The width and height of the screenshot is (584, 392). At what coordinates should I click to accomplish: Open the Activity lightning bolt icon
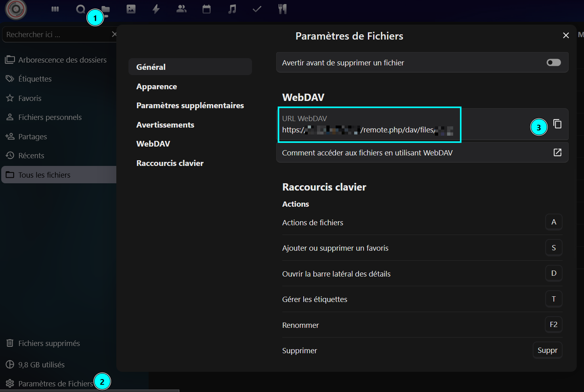coord(156,9)
